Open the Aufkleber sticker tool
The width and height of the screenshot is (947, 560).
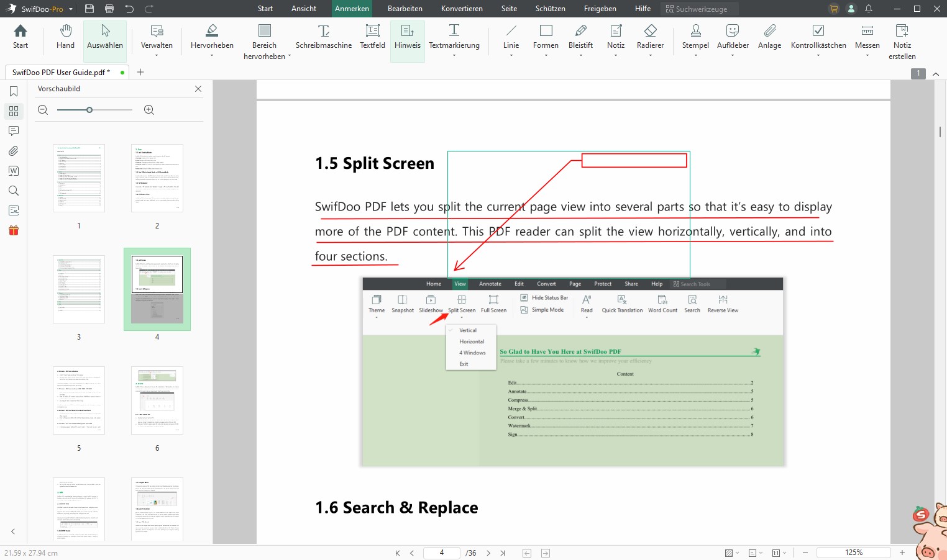point(733,37)
